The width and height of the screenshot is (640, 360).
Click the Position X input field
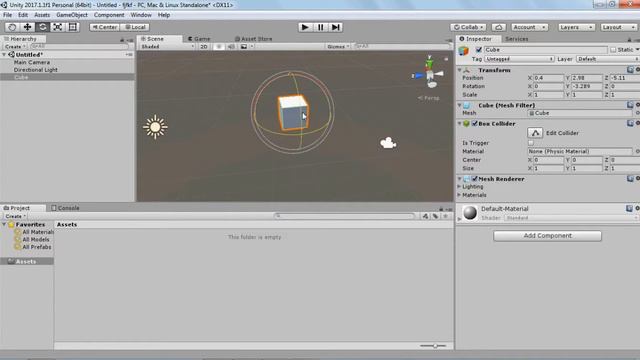point(548,78)
